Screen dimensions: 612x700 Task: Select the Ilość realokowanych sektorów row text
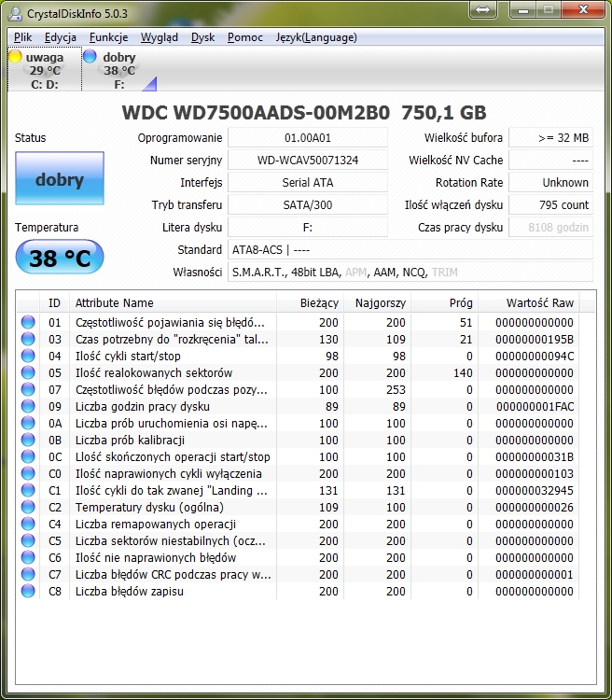[x=154, y=372]
